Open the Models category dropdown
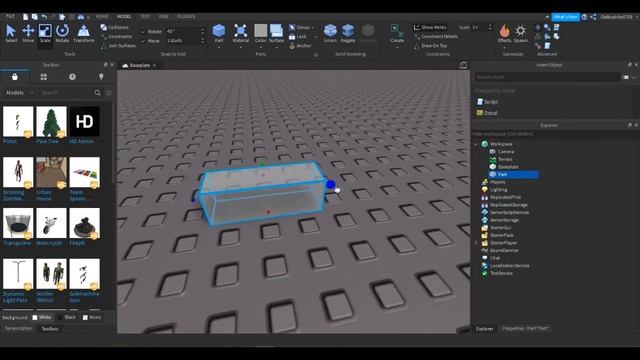 19,93
